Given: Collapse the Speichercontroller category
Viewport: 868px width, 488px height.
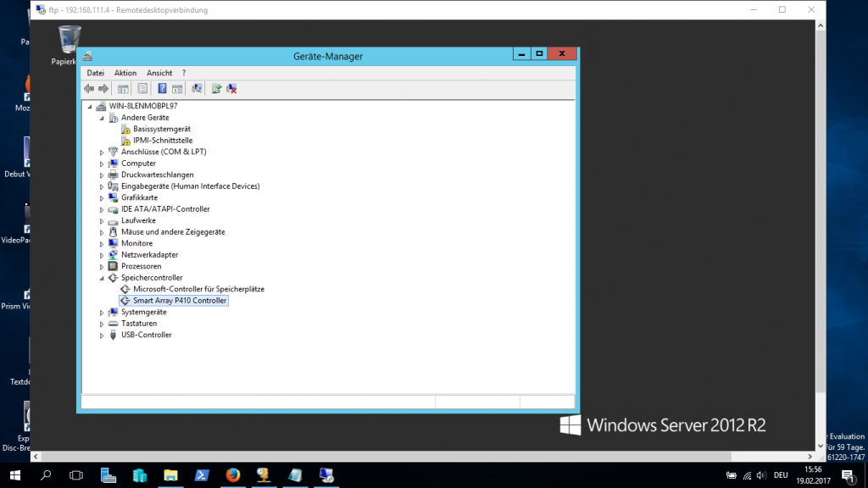Looking at the screenshot, I should point(102,278).
